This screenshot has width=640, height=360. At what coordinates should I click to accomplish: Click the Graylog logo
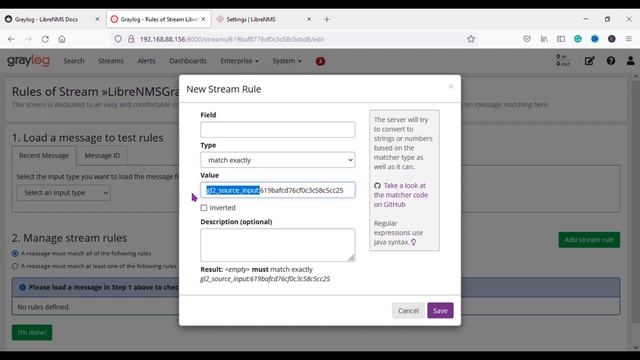coord(29,61)
